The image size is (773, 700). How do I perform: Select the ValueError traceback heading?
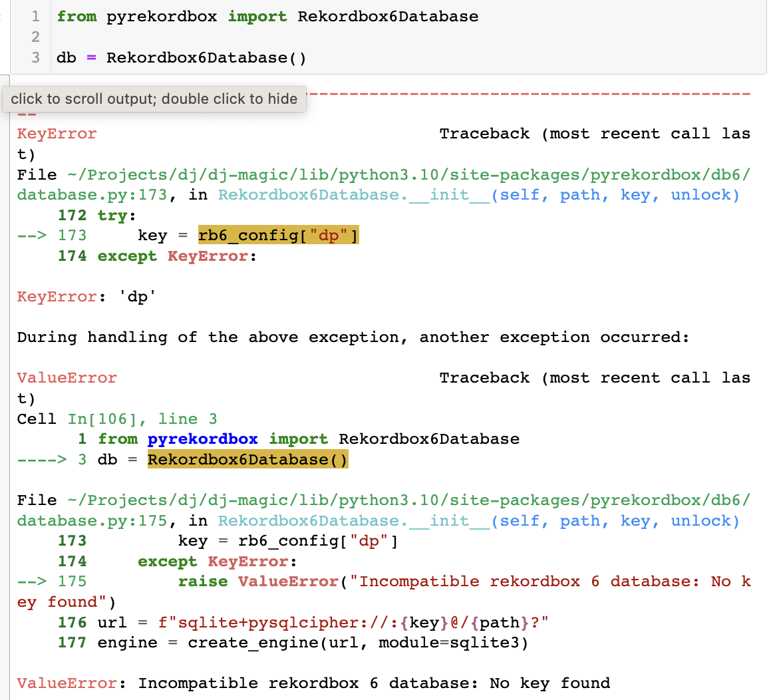coord(67,377)
